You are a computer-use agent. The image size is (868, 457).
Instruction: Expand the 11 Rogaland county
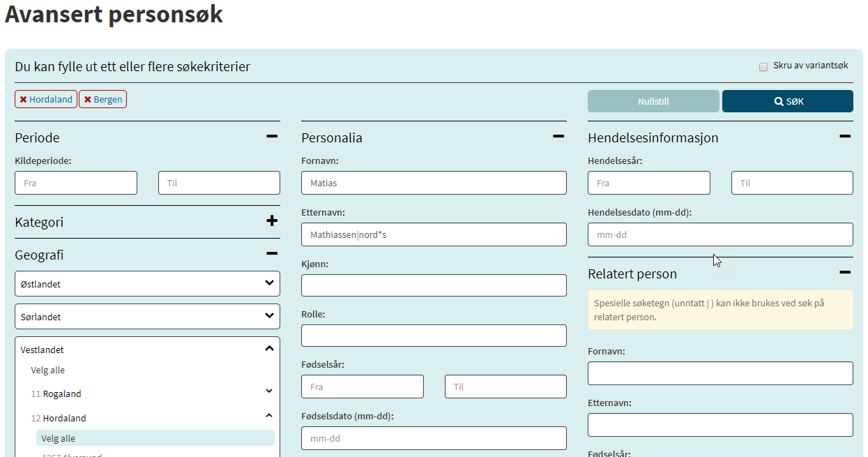pyautogui.click(x=269, y=392)
